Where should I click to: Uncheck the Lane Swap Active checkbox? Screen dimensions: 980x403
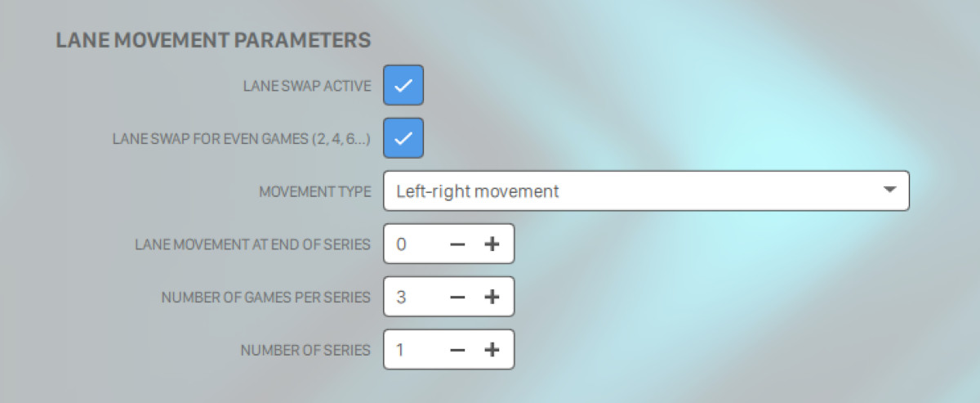click(403, 86)
